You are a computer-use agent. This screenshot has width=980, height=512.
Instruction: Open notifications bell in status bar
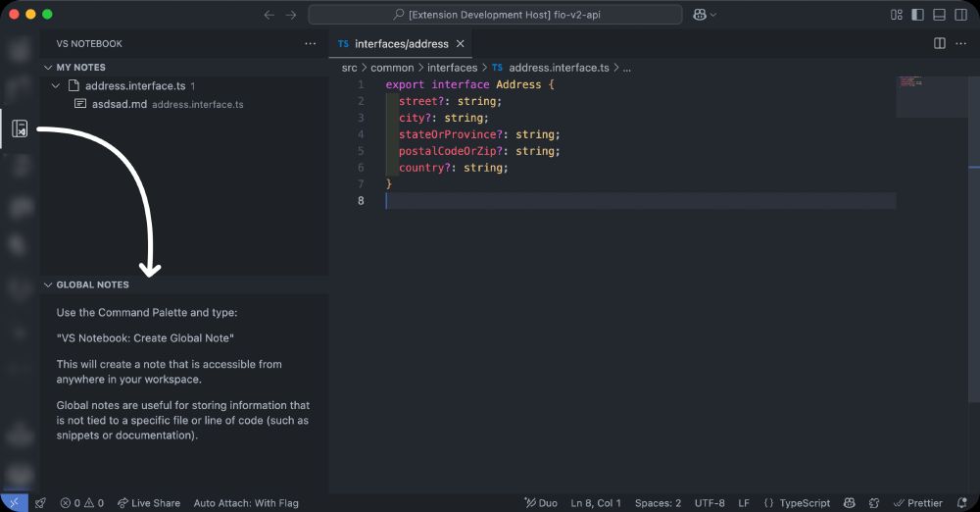tap(962, 502)
